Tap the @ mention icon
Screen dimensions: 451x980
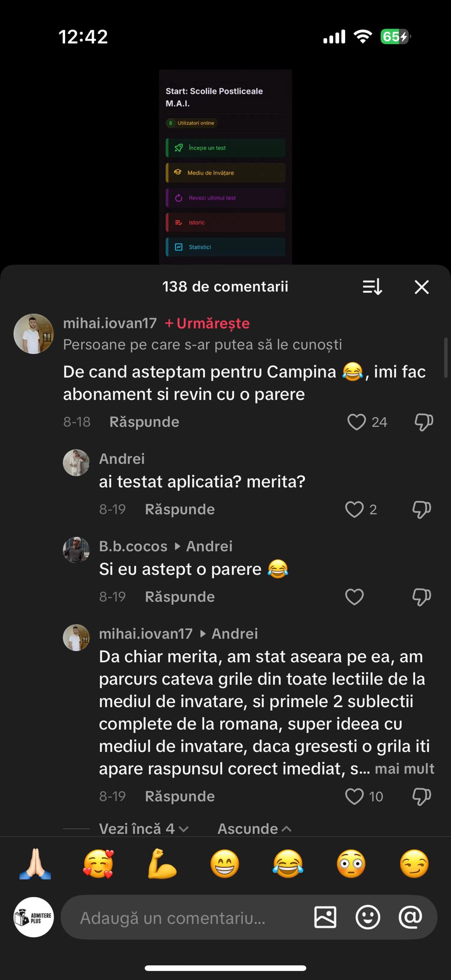coord(410,917)
